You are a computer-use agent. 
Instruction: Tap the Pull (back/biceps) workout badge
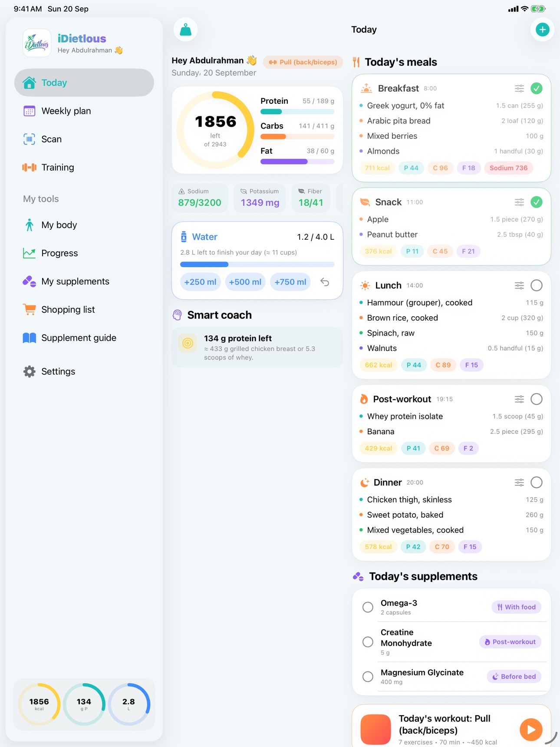point(303,62)
